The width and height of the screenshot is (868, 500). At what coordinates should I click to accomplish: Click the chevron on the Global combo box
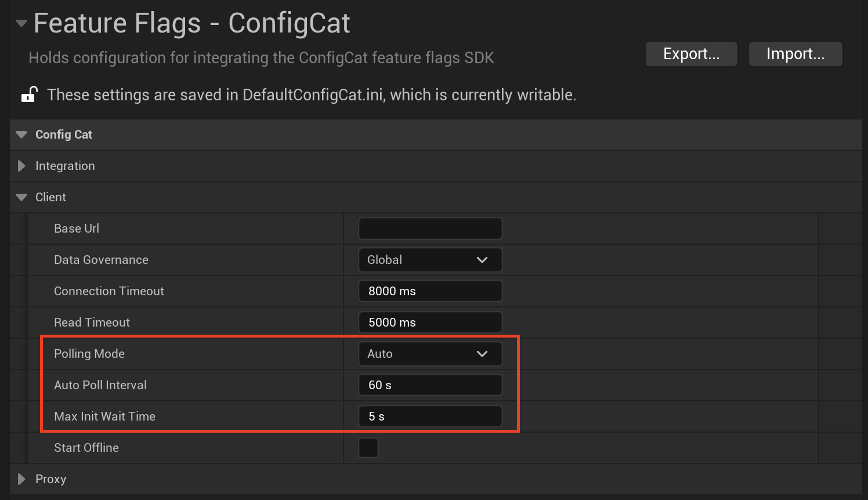click(482, 259)
